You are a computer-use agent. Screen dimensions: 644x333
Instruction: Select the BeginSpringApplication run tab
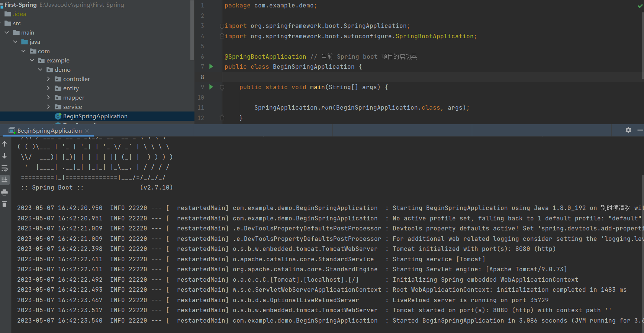click(49, 131)
